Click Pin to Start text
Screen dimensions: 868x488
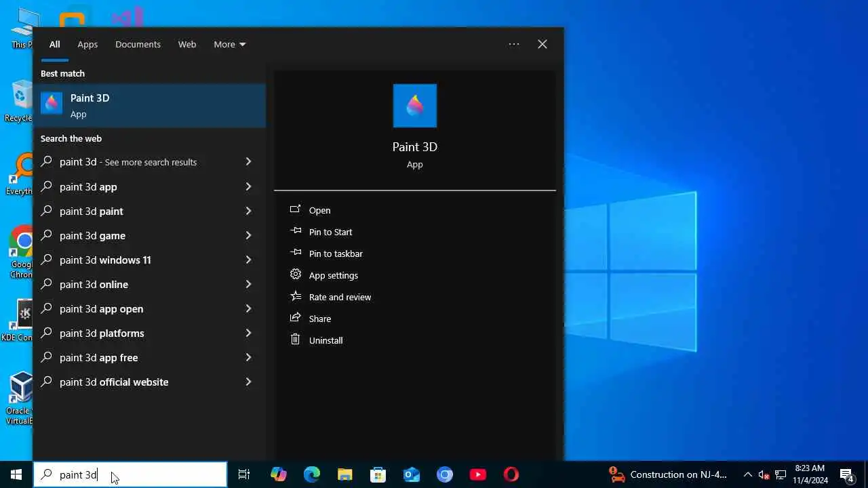click(x=330, y=232)
